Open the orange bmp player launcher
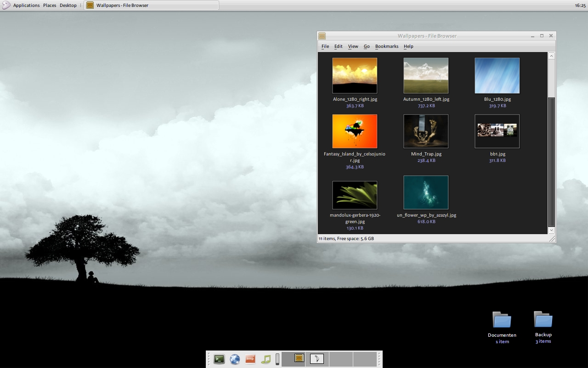Viewport: 588px width, 368px height. pyautogui.click(x=250, y=359)
